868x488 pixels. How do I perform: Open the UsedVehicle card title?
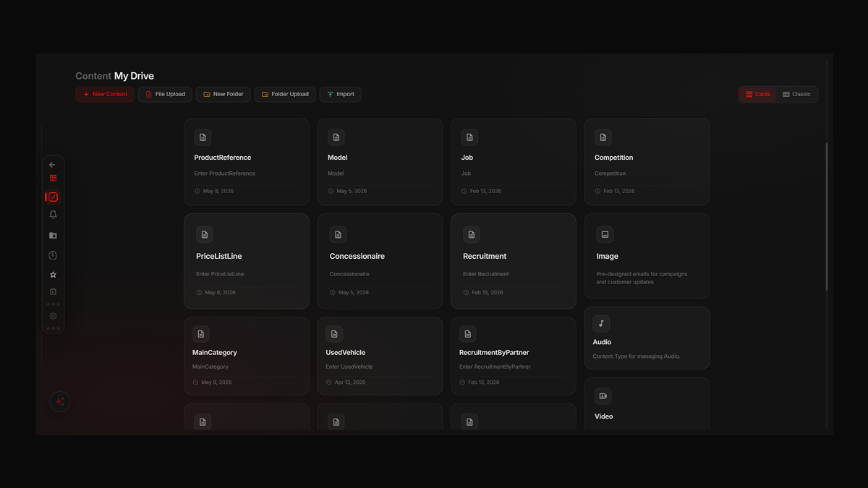pos(346,353)
